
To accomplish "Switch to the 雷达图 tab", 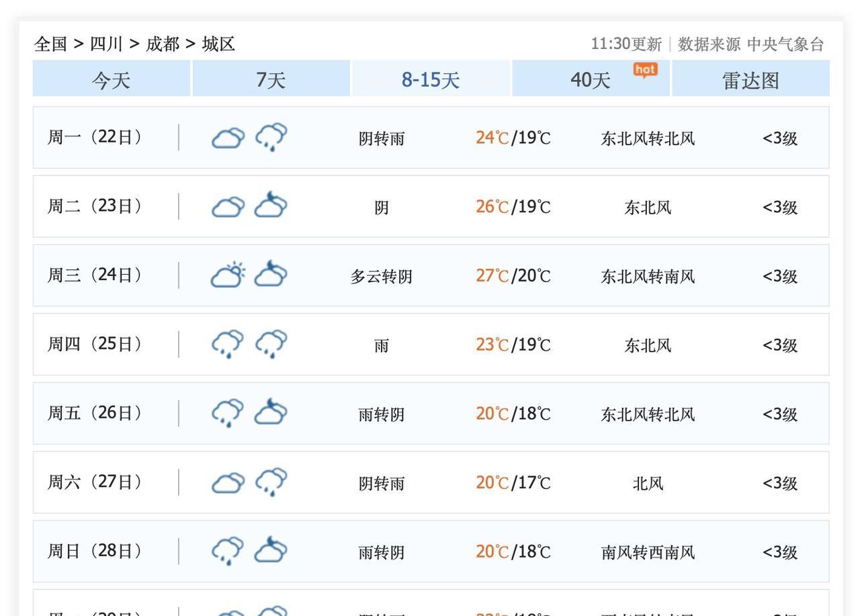I will [x=750, y=80].
